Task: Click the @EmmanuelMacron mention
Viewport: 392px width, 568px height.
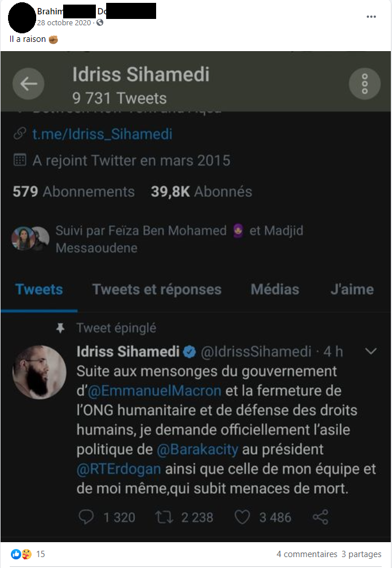Action: pyautogui.click(x=154, y=391)
